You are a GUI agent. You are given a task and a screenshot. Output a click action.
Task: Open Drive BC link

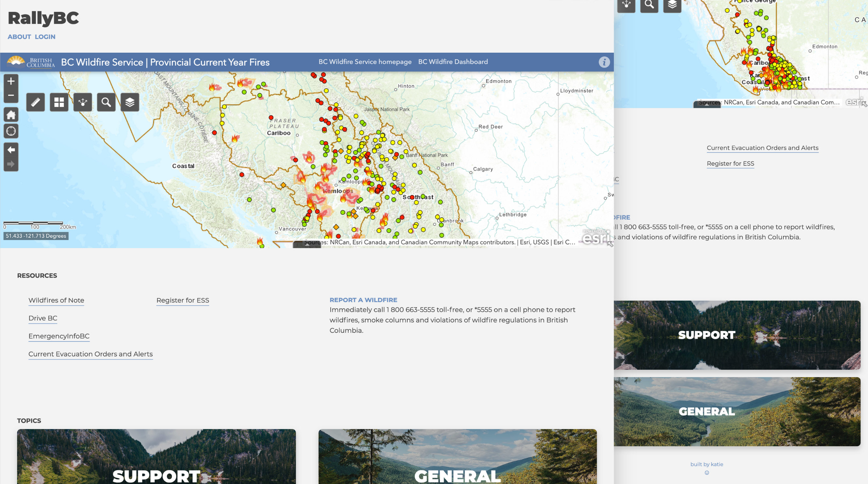click(x=43, y=318)
